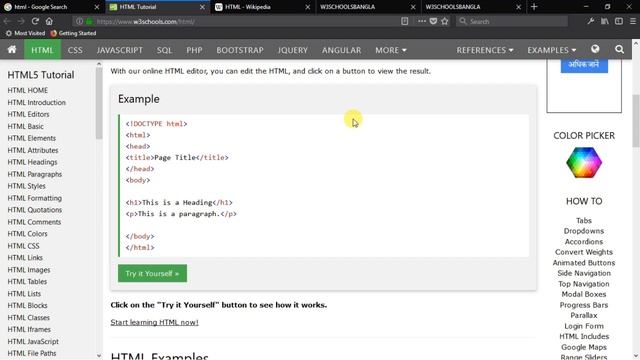Reload the page with the refresh icon
This screenshot has height=360, width=640.
click(x=35, y=21)
